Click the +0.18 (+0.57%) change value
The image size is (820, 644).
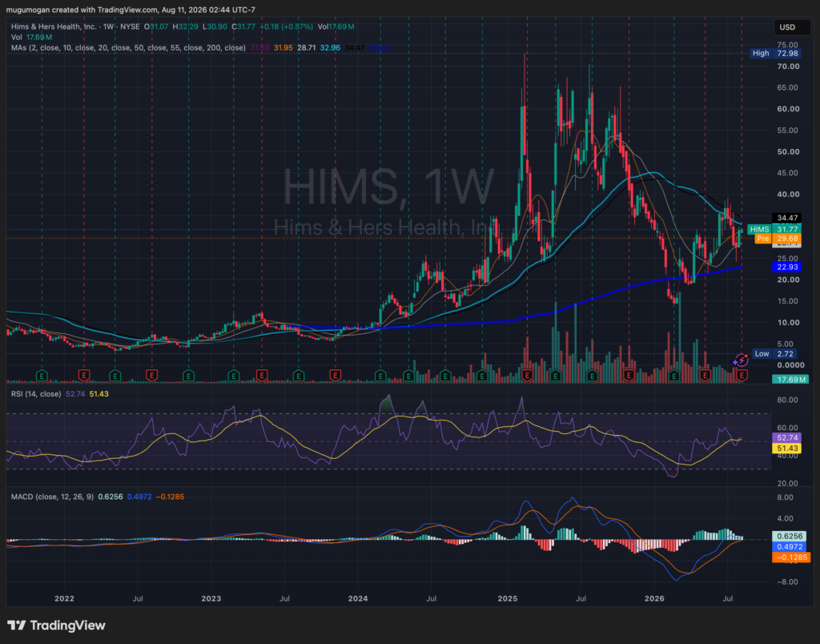(286, 26)
